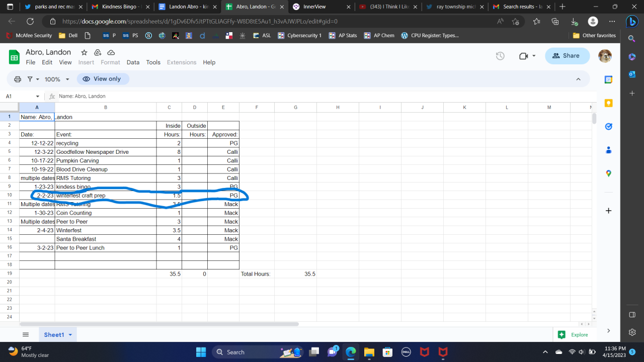The height and width of the screenshot is (362, 644).
Task: Open version history clock icon
Action: 500,56
